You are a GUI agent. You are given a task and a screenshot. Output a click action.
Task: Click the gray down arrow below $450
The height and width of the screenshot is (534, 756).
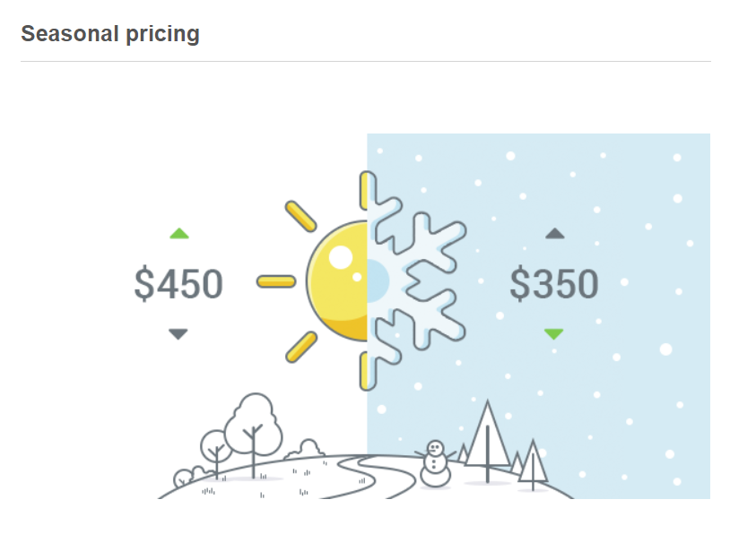pyautogui.click(x=178, y=333)
